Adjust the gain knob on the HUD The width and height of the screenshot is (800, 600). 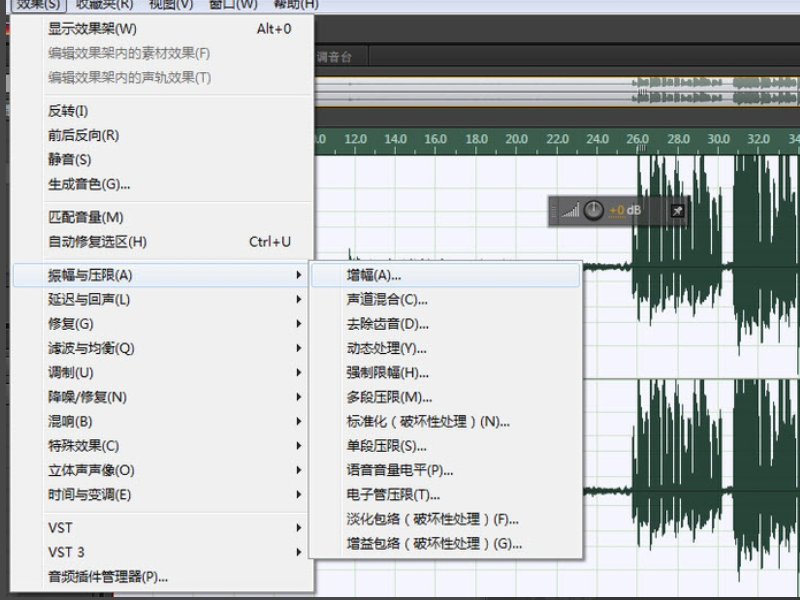coord(594,211)
